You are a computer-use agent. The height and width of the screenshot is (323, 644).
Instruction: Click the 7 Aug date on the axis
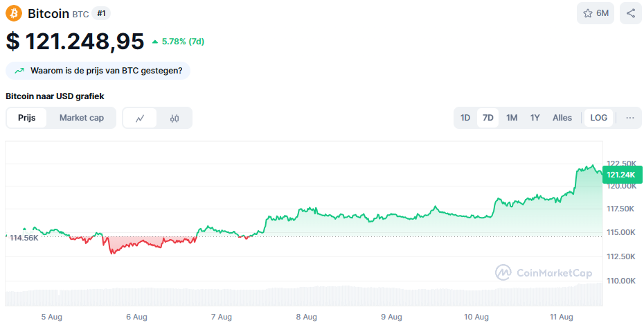point(222,317)
